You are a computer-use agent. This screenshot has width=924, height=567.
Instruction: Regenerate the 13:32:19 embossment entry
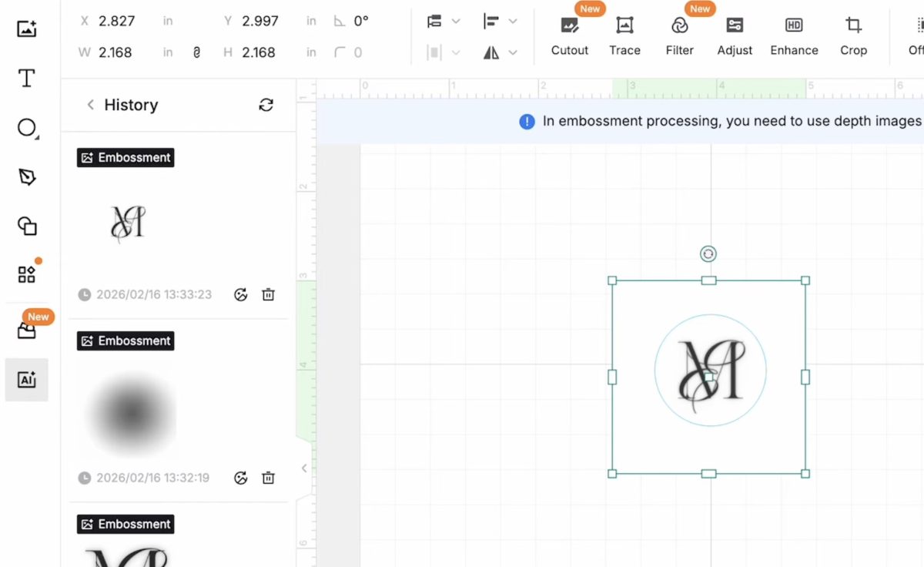(x=241, y=478)
